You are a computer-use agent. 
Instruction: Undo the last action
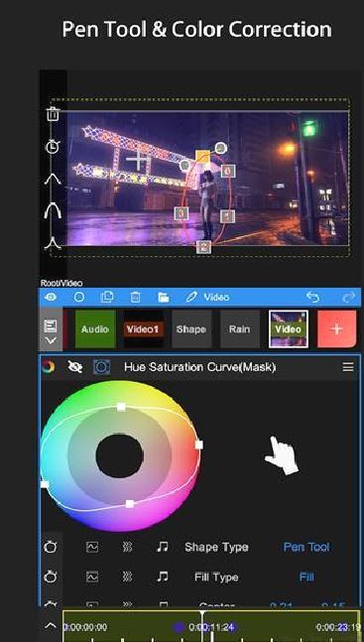click(312, 297)
